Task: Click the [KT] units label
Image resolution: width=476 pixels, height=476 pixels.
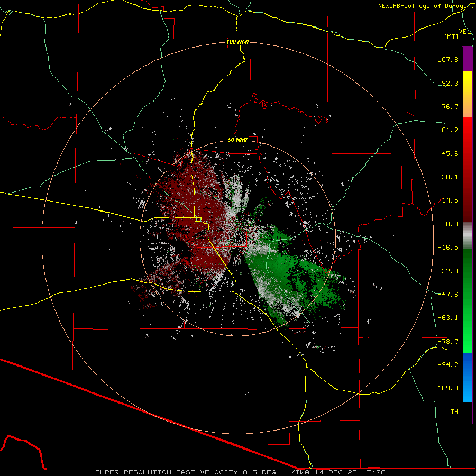Action: [452, 36]
